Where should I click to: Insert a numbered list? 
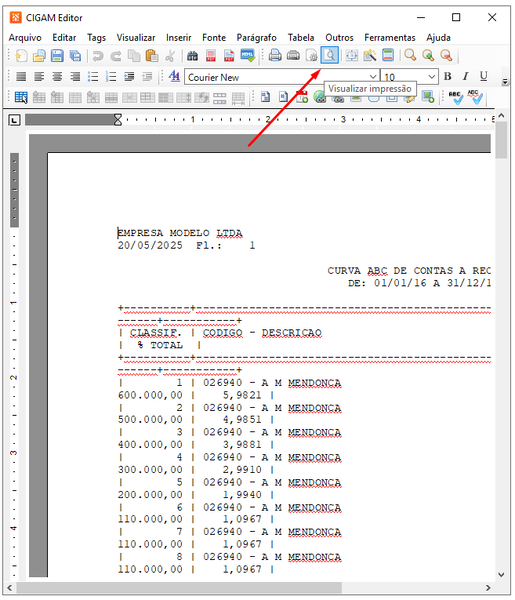111,77
